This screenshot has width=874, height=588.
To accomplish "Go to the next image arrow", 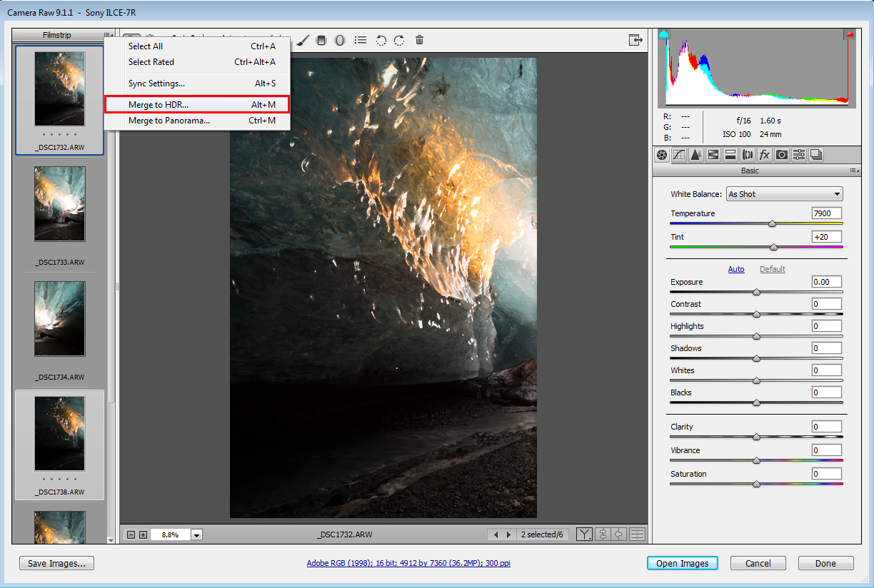I will (508, 534).
